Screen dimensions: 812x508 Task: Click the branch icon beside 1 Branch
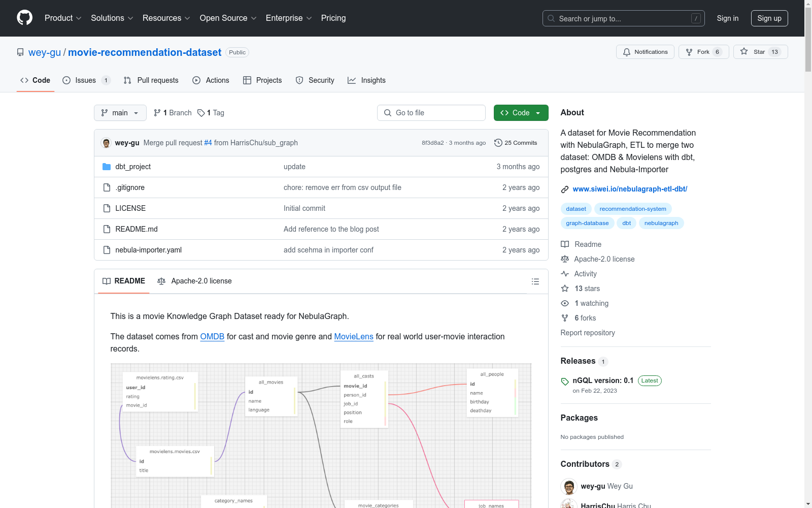tap(157, 113)
